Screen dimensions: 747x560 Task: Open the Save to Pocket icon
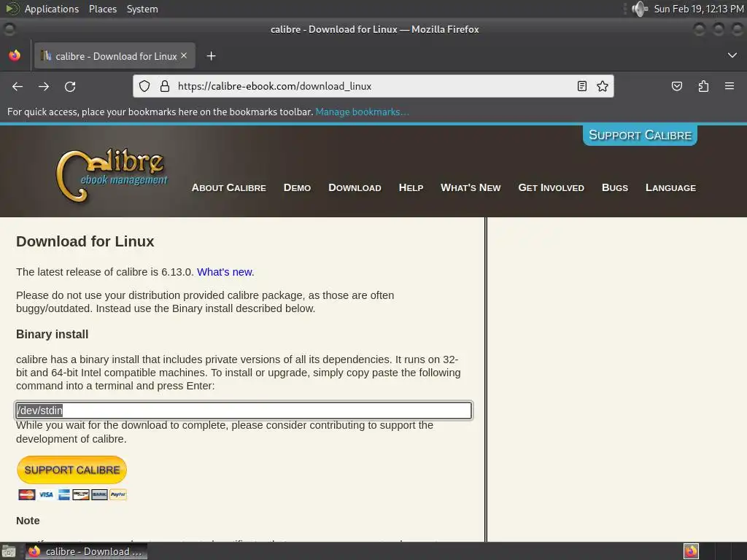click(677, 86)
